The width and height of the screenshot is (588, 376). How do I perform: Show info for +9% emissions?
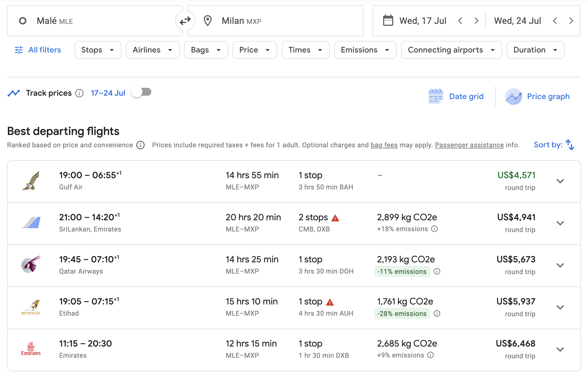[430, 355]
